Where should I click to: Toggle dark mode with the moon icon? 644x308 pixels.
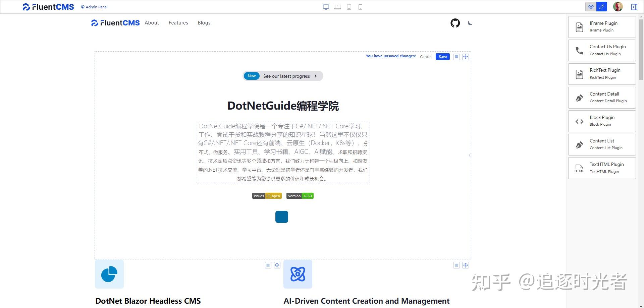470,23
